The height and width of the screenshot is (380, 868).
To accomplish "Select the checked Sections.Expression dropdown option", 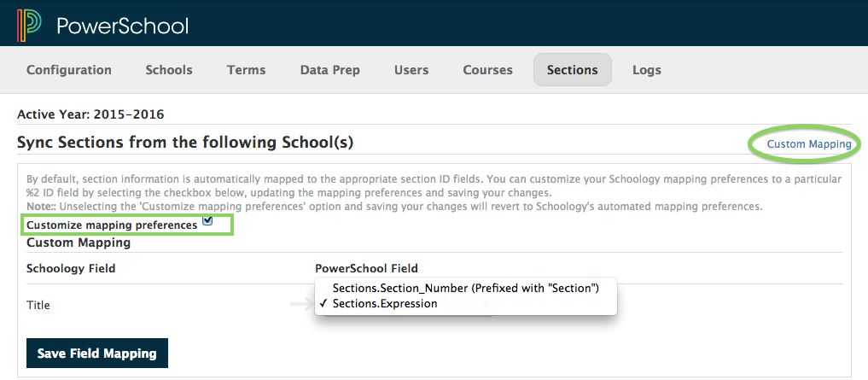I will tap(385, 304).
